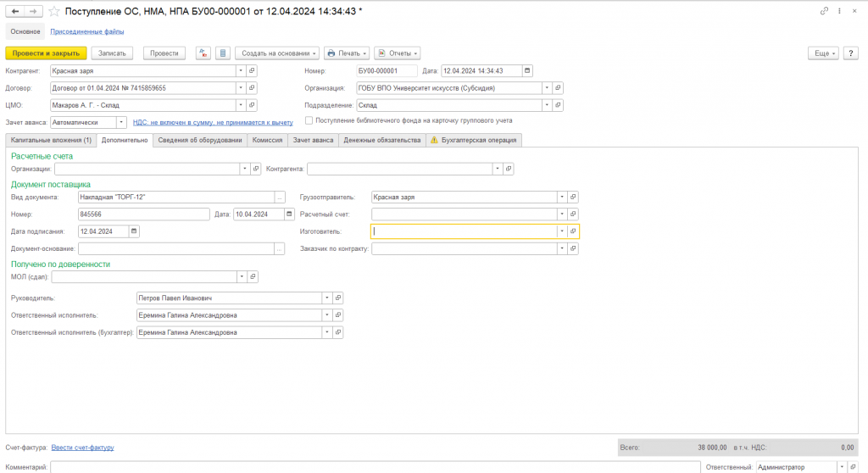Switch to the Комиссия tab
The image size is (868, 473).
267,140
